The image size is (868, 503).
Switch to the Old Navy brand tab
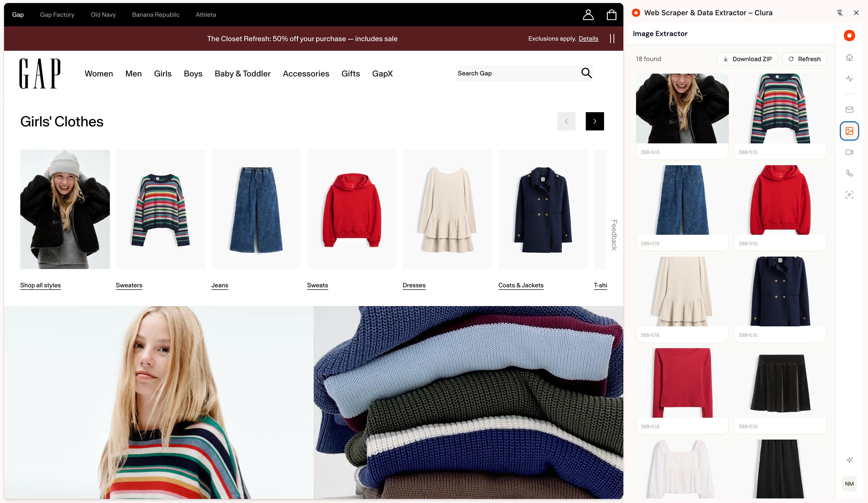click(x=103, y=14)
